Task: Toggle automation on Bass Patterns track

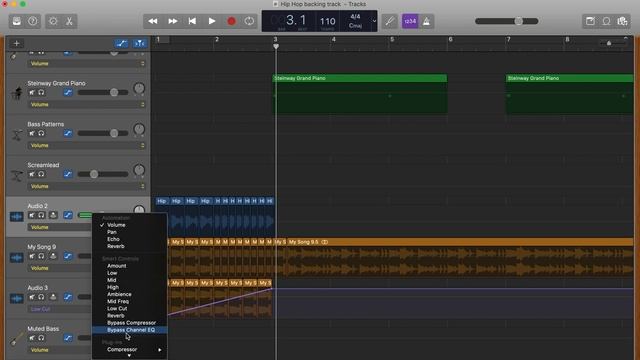Action: click(68, 133)
